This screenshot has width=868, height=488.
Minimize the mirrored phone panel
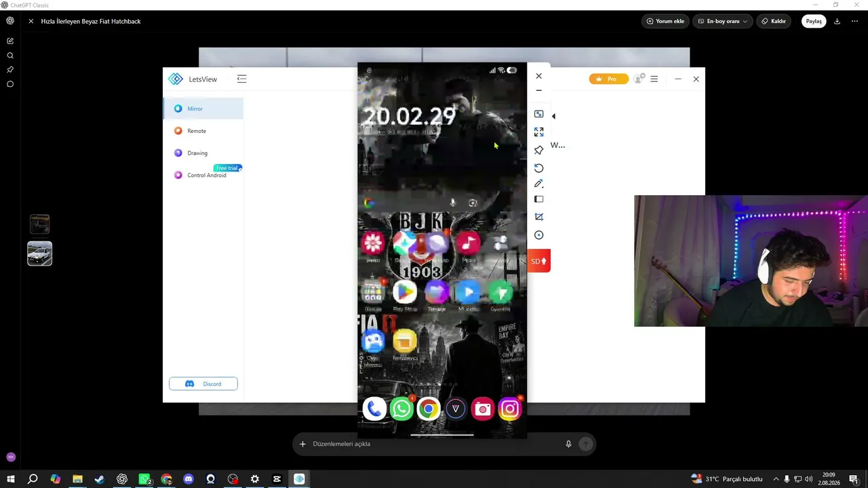coord(538,90)
